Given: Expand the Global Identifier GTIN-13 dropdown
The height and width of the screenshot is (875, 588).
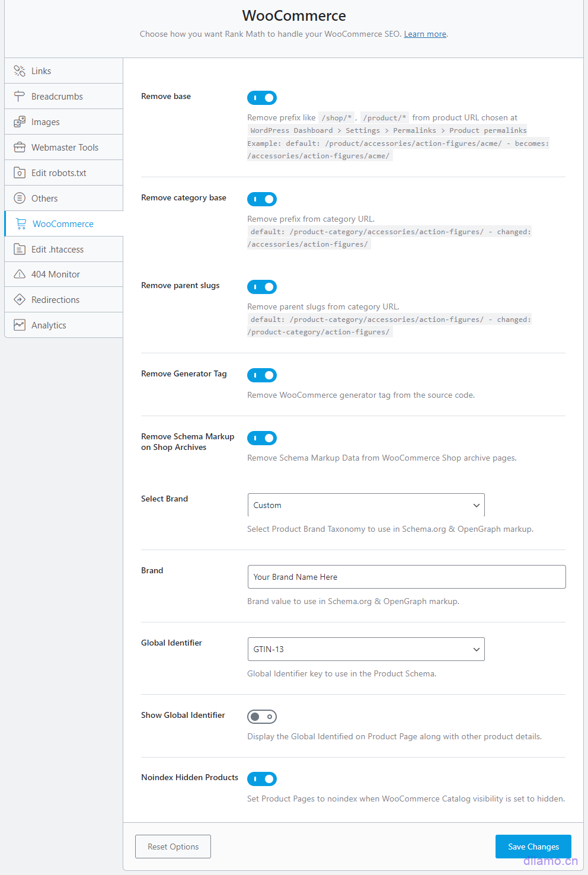Looking at the screenshot, I should pyautogui.click(x=366, y=649).
